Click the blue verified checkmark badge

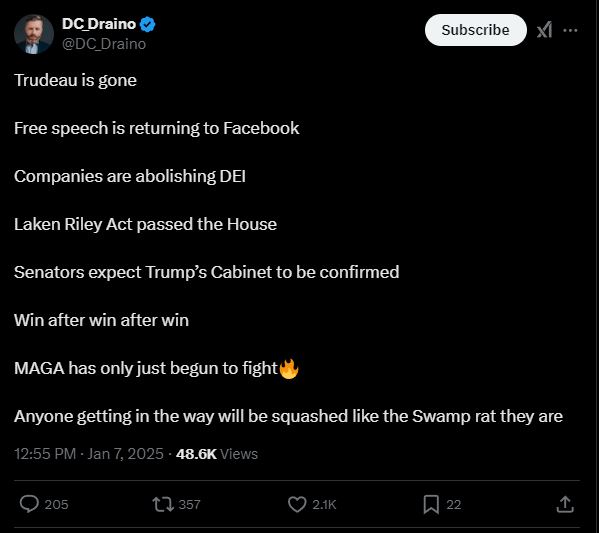pos(147,24)
